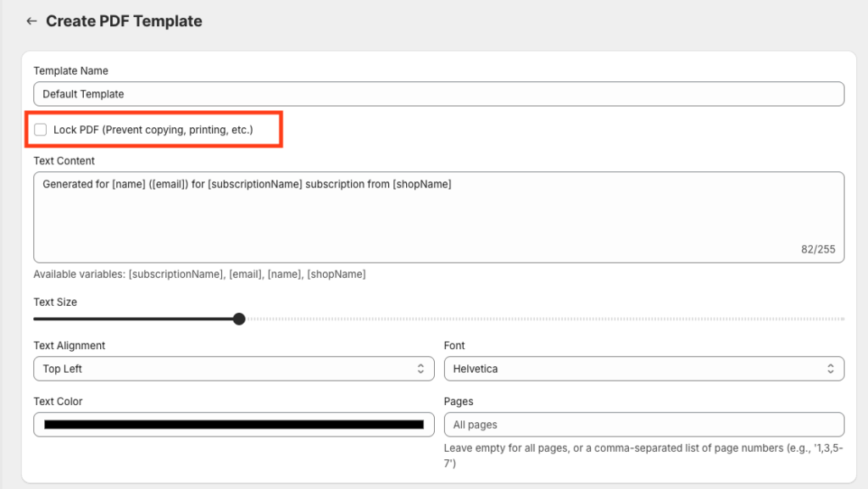Click the Pages label

[x=459, y=401]
